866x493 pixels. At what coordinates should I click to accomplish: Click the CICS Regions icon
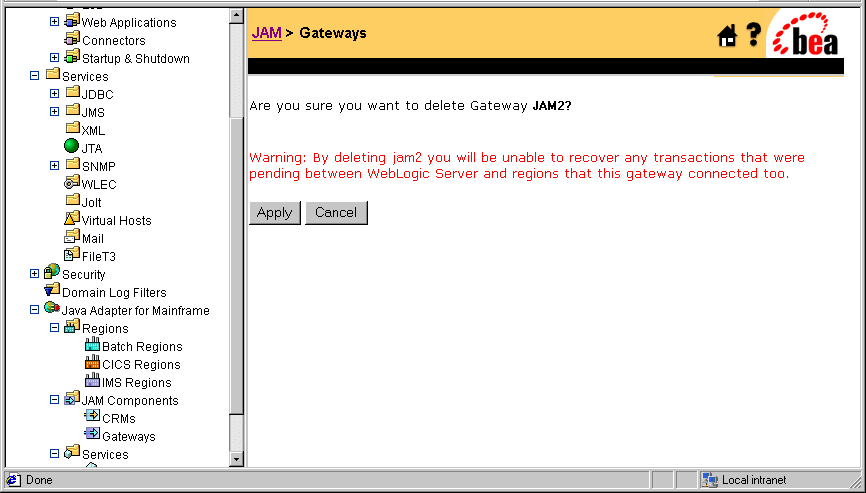[x=92, y=362]
